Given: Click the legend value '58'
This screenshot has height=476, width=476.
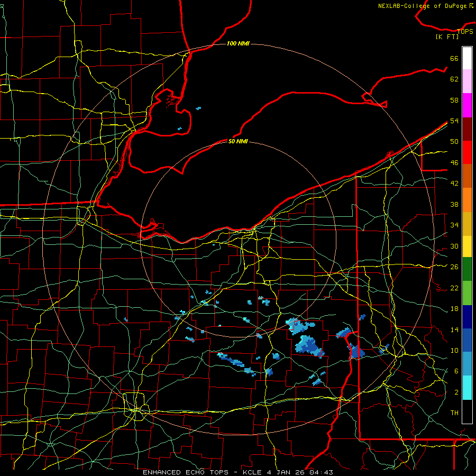Looking at the screenshot, I should tap(454, 100).
